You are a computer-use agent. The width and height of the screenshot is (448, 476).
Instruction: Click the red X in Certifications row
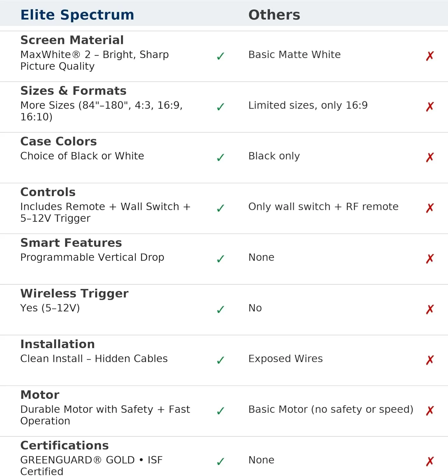pyautogui.click(x=430, y=461)
